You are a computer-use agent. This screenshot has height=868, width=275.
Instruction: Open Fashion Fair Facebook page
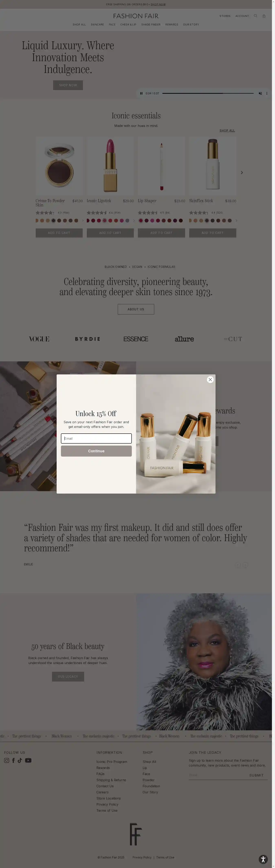pos(13,760)
